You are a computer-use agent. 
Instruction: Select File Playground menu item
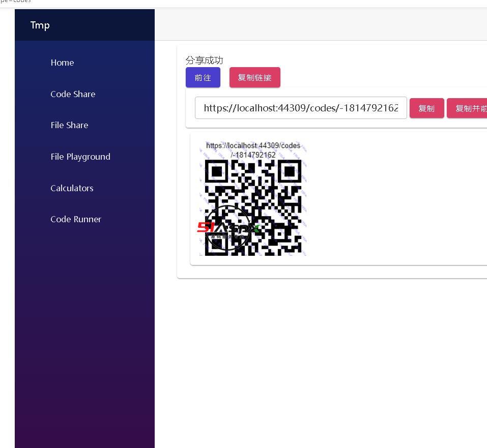pos(80,157)
